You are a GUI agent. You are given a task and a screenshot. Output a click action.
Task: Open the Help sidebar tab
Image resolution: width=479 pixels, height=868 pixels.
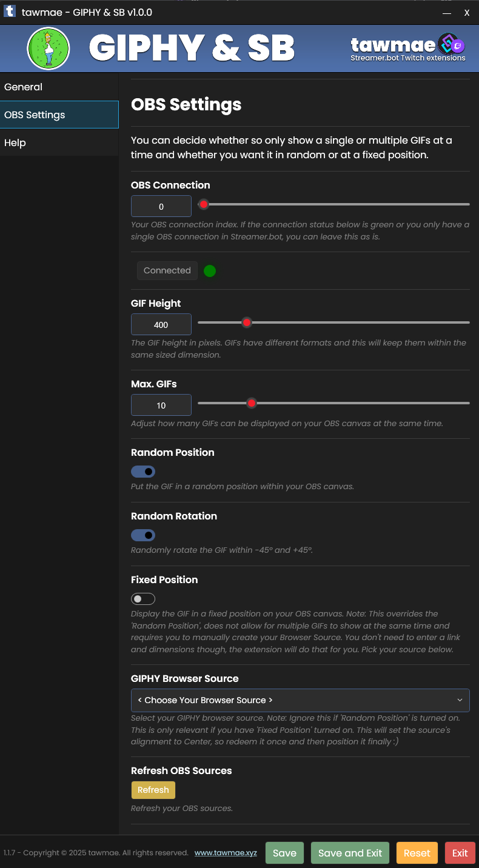[59, 142]
